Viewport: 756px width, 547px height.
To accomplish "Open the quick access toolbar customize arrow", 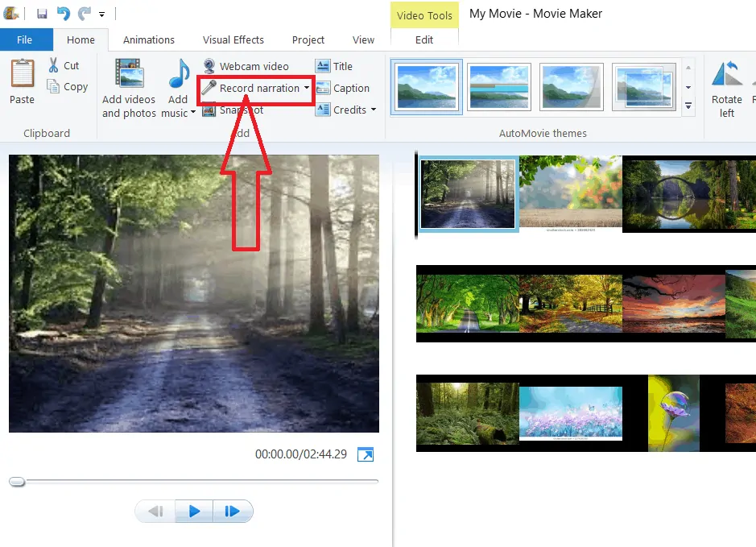I will [x=101, y=15].
